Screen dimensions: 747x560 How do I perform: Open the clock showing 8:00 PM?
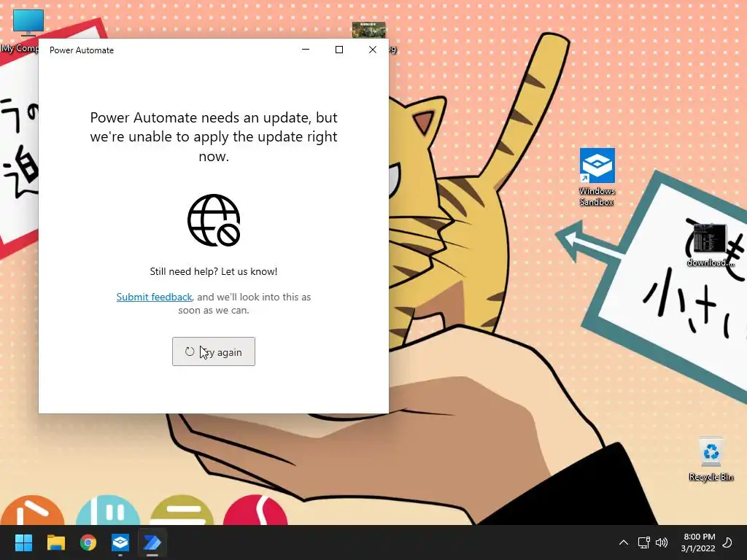tap(698, 542)
